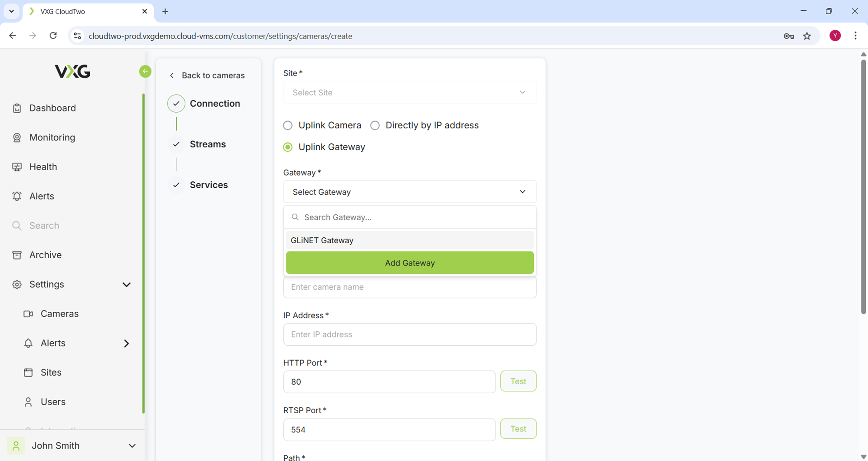Click the page vertical scrollbar
The height and width of the screenshot is (461, 868).
[x=863, y=186]
